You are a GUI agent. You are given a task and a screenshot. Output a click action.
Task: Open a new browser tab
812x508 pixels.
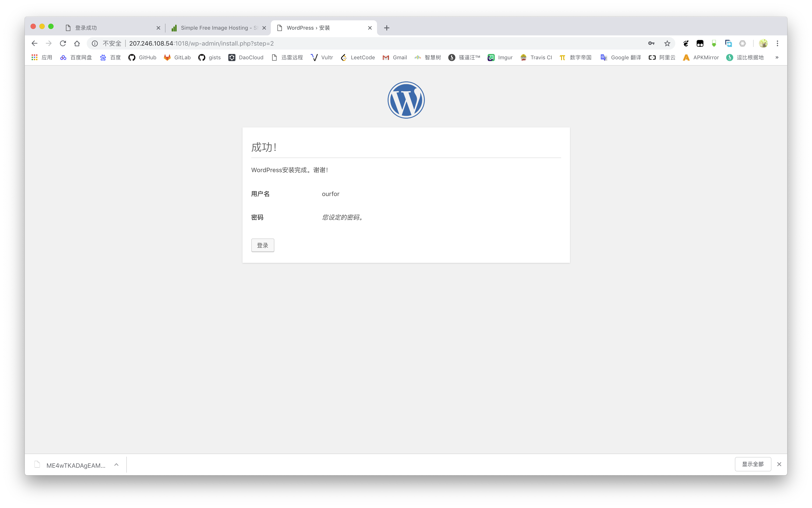(387, 28)
